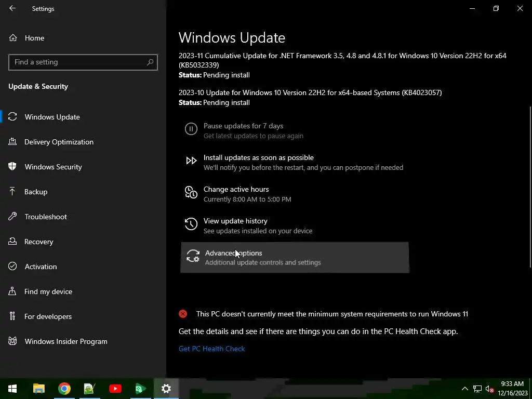Open the notepad-style app on taskbar
Viewport: 532px width, 399px height.
coord(89,389)
